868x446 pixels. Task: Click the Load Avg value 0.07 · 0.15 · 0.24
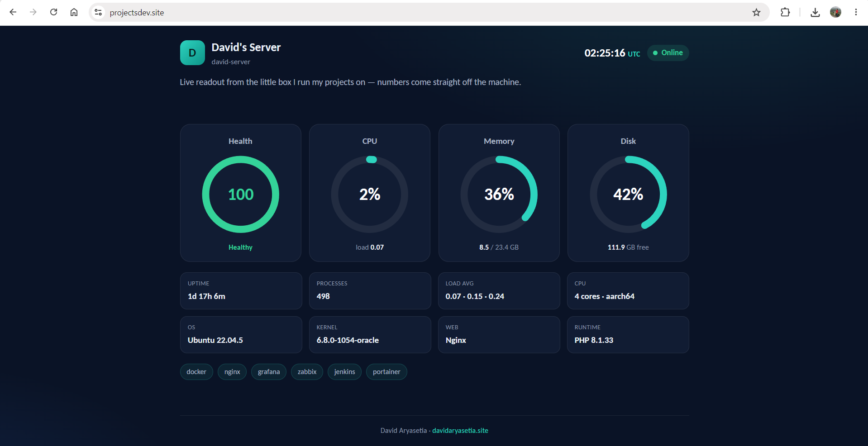click(475, 296)
